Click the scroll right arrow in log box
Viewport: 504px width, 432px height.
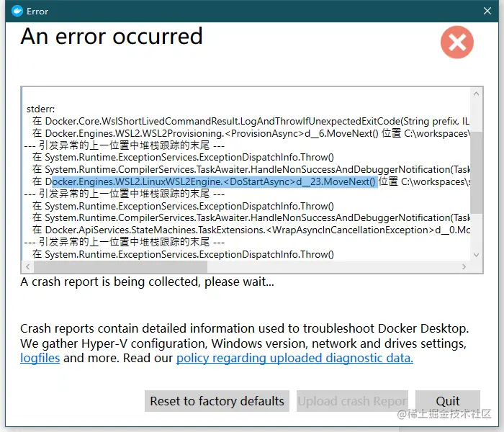click(x=464, y=266)
